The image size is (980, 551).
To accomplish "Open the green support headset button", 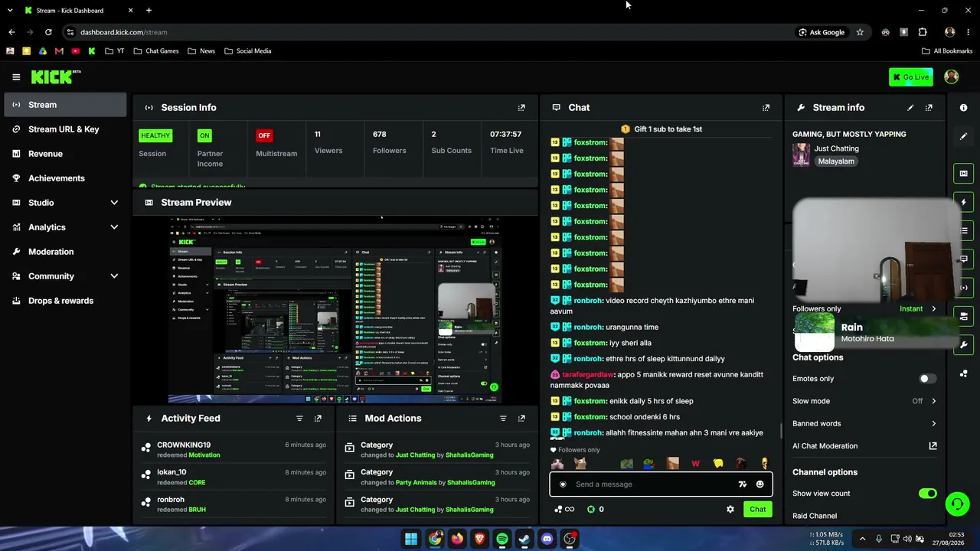I will click(957, 504).
